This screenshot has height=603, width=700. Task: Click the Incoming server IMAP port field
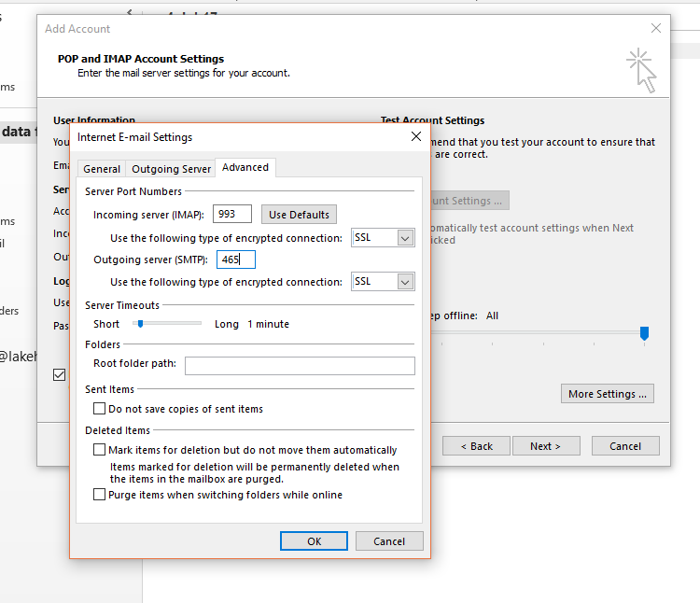(x=232, y=215)
